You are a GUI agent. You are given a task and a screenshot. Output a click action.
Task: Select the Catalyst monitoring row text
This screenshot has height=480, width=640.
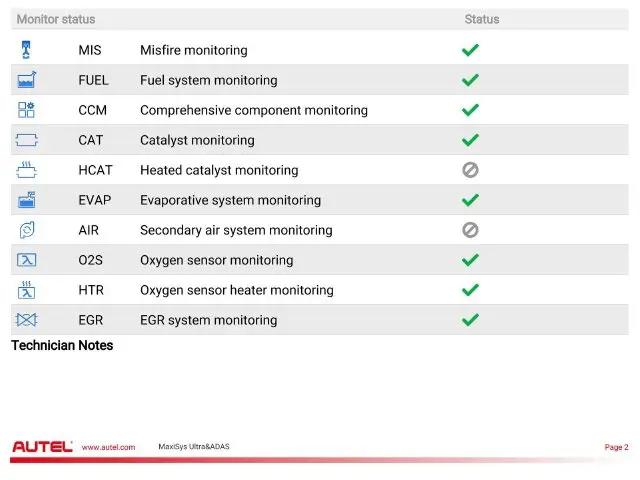tap(197, 140)
